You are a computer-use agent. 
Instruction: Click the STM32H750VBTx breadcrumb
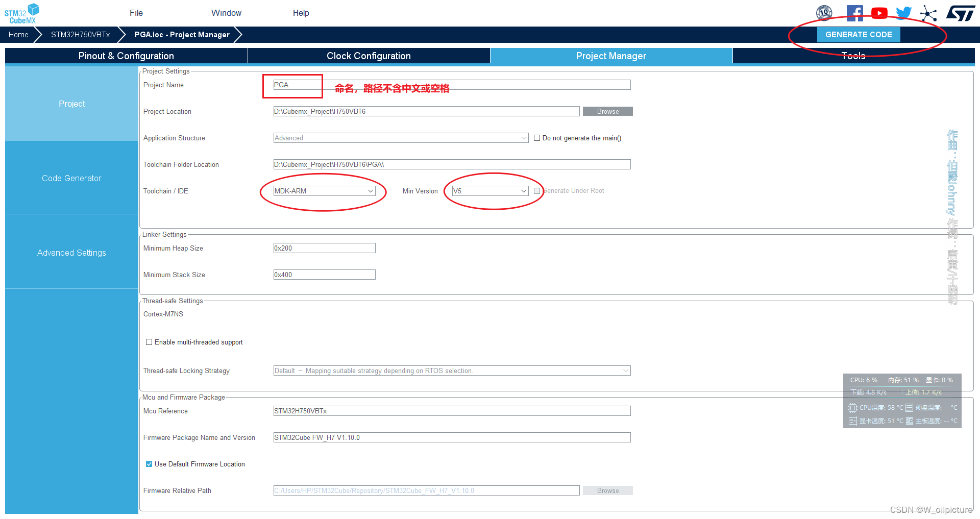coord(80,35)
